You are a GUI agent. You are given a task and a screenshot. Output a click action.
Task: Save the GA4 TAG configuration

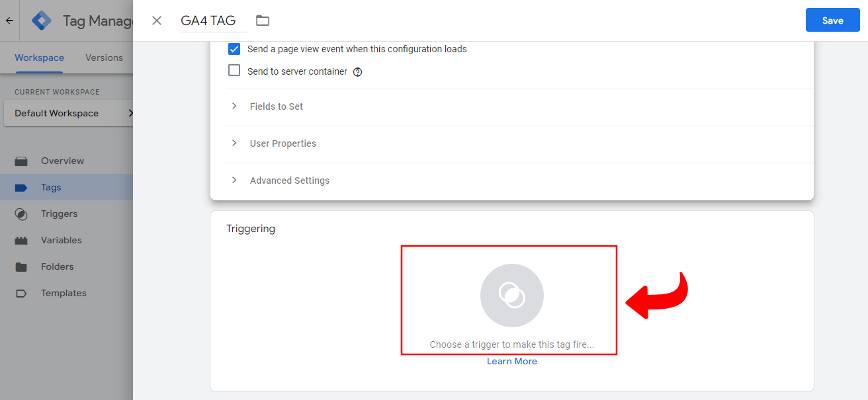pos(832,20)
